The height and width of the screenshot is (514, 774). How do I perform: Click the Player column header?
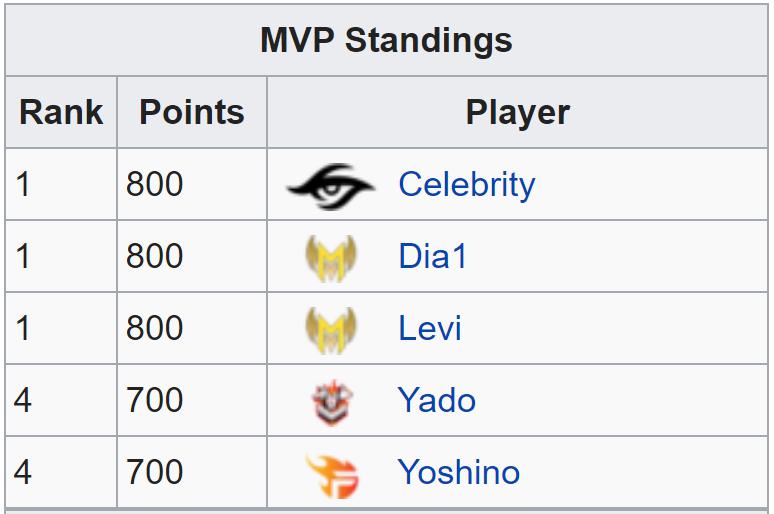517,112
